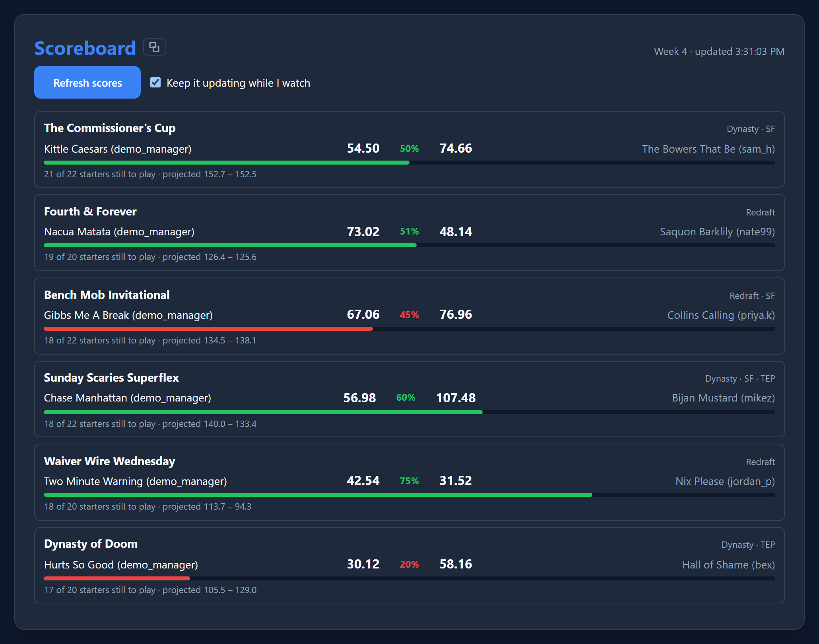Open Bench Mob Invitational league title

pos(107,295)
